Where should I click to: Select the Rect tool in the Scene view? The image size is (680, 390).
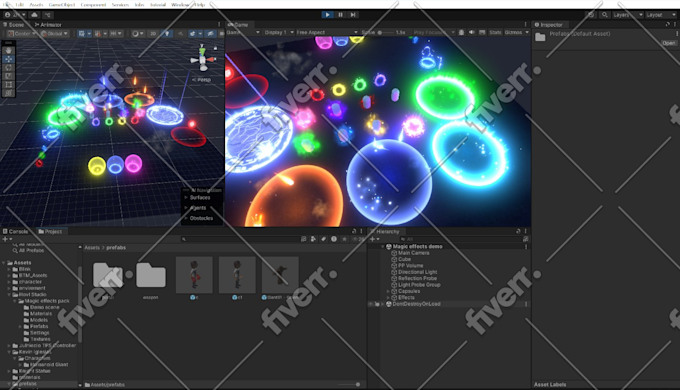(x=9, y=85)
